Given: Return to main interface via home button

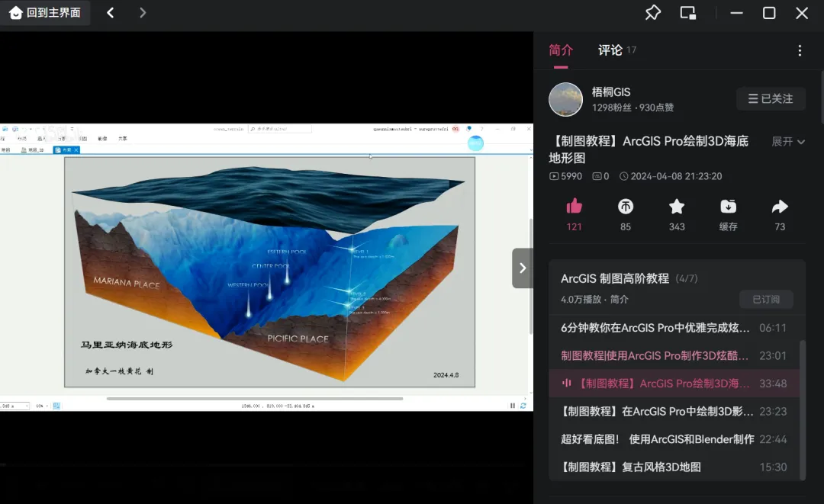Looking at the screenshot, I should tap(45, 13).
